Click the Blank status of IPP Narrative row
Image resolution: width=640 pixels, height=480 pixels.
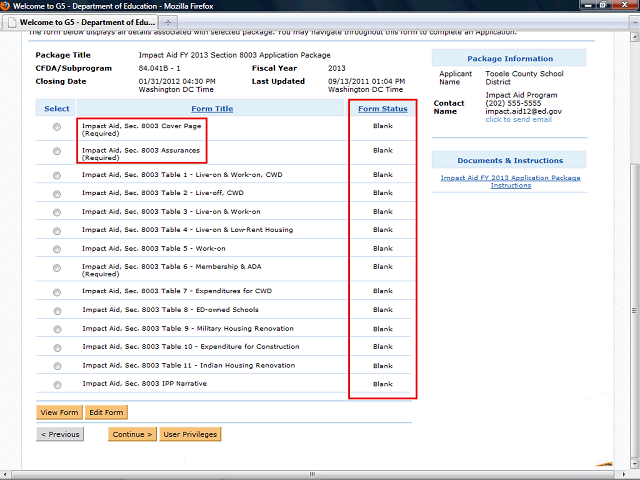(x=383, y=384)
